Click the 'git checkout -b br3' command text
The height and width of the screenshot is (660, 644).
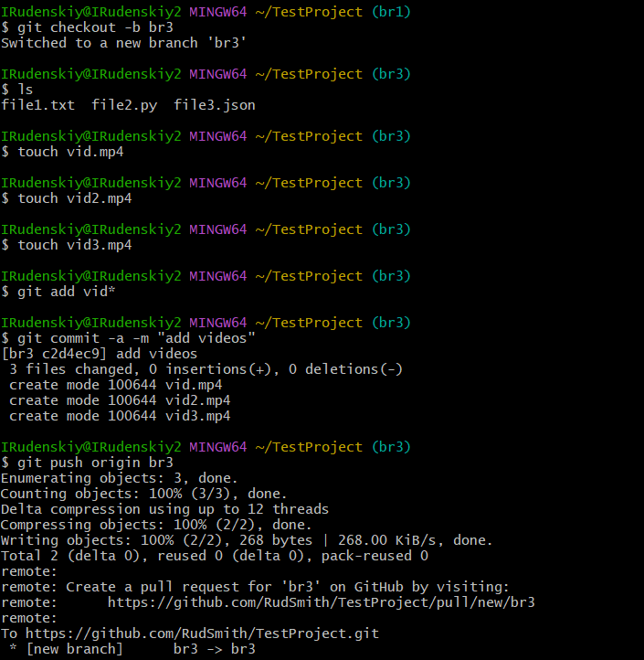96,27
